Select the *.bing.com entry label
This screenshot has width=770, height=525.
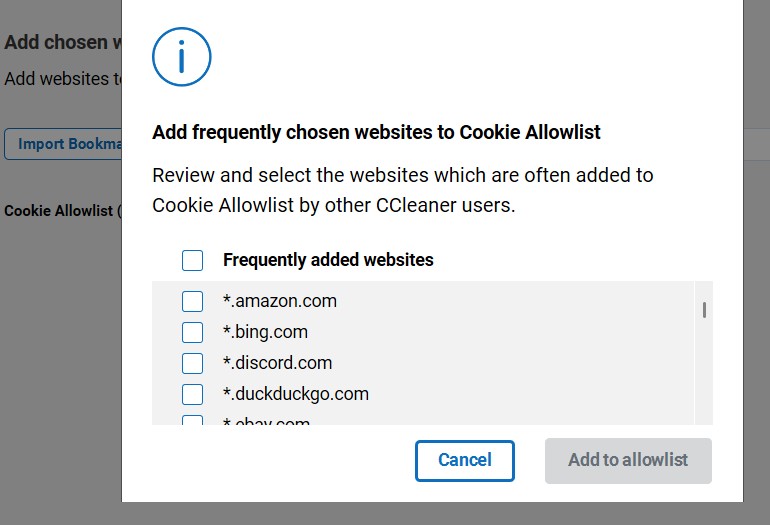[x=265, y=332]
